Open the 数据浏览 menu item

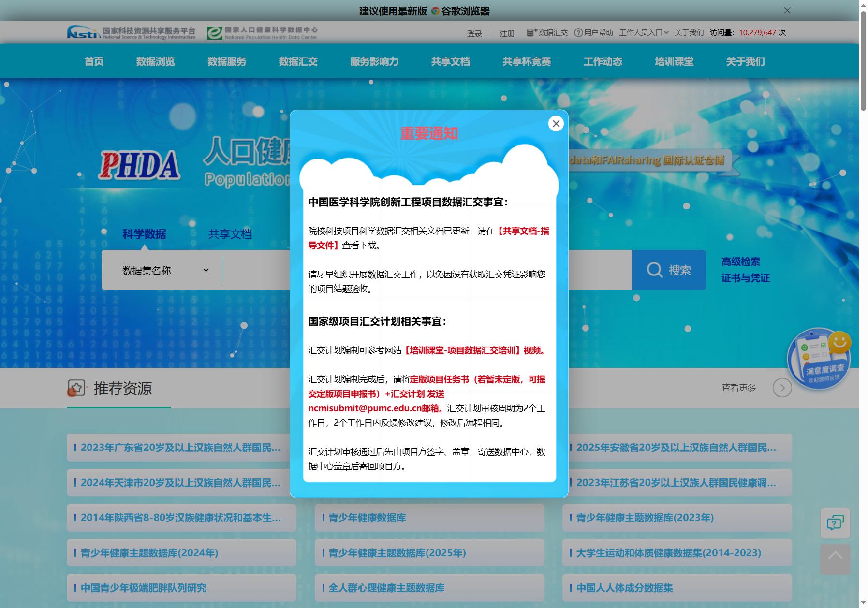(x=156, y=61)
